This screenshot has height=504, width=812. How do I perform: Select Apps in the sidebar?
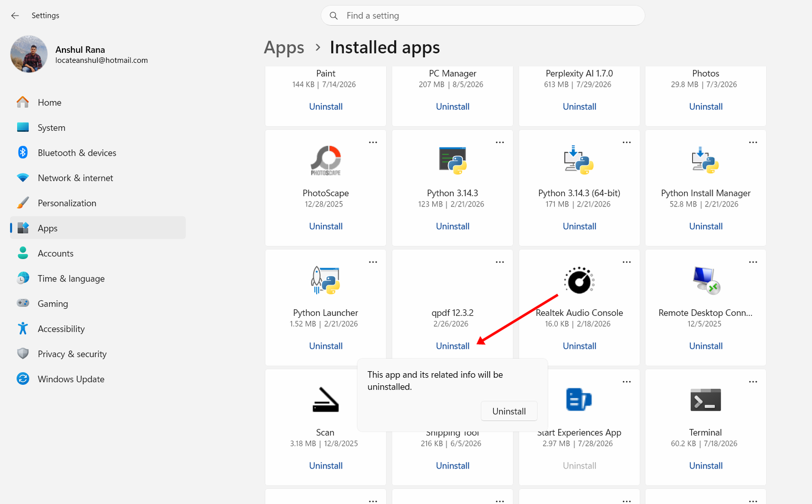pyautogui.click(x=98, y=228)
